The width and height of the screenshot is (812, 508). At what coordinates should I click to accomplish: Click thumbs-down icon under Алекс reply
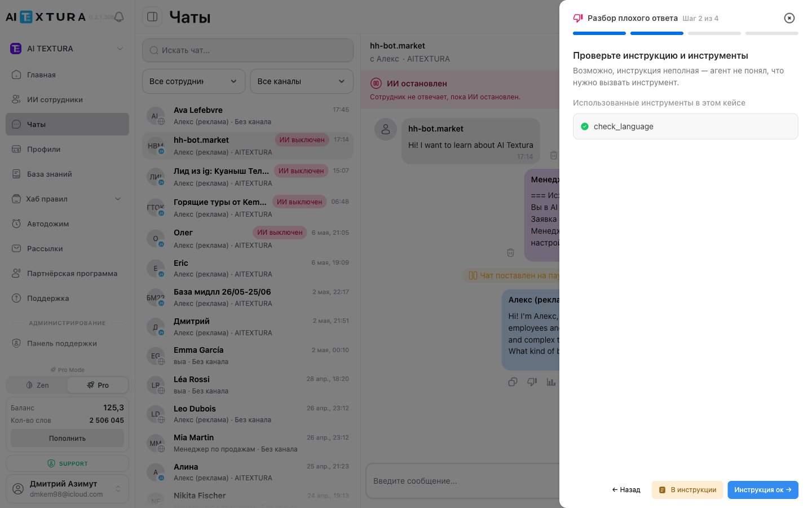pos(532,382)
